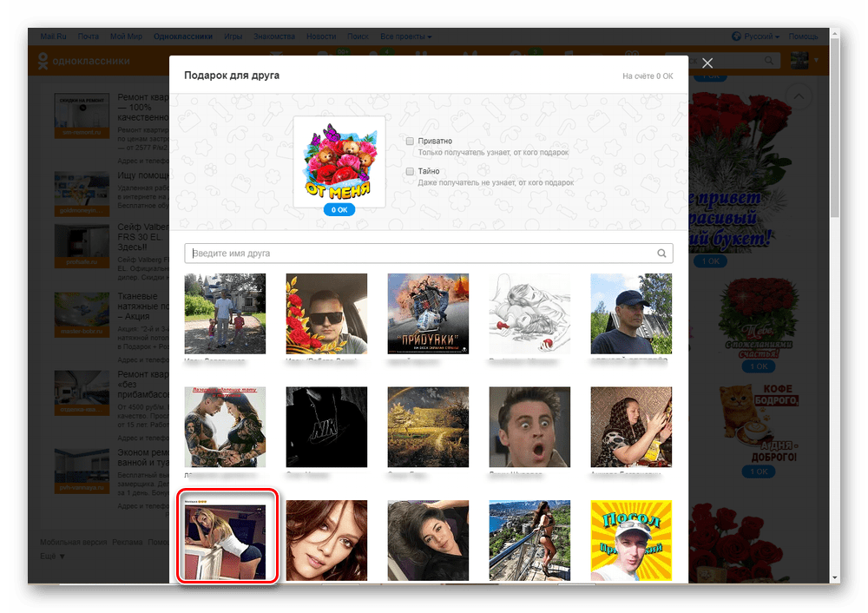
Task: Click the scrollbar down arrow
Action: coord(835,577)
